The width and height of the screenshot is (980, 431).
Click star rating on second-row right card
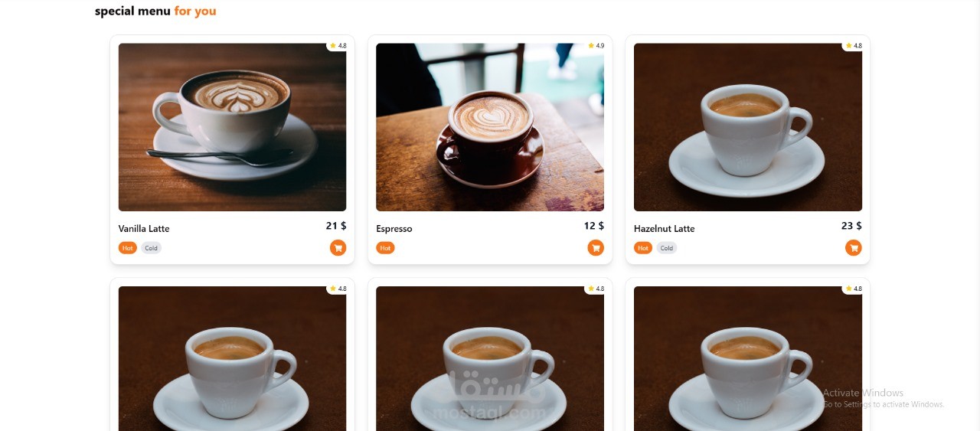[x=854, y=289]
